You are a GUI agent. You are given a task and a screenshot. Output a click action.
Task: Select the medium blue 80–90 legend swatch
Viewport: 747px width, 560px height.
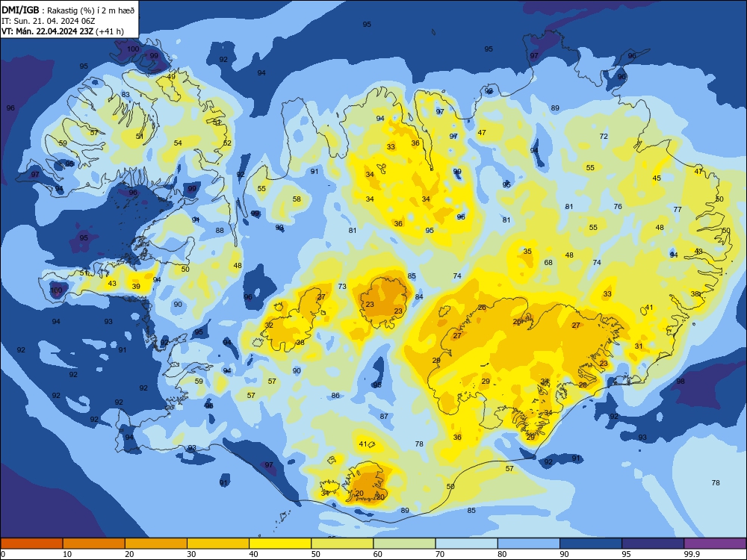pos(528,544)
